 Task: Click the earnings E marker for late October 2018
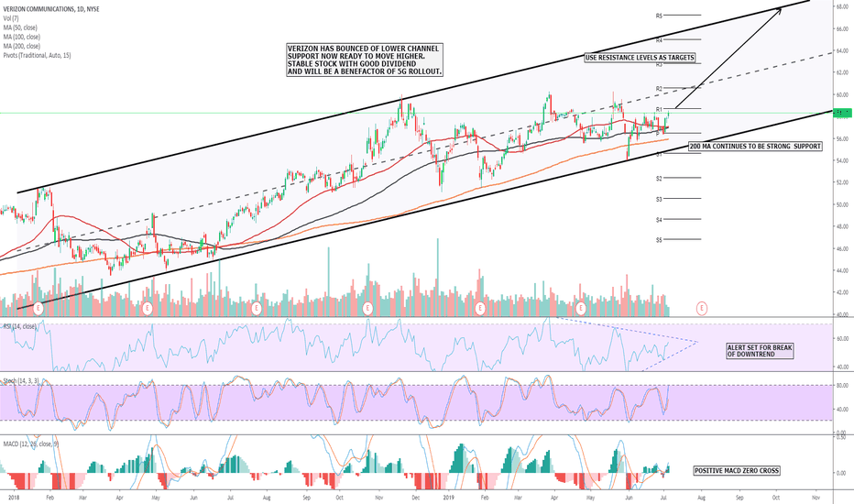[x=367, y=309]
